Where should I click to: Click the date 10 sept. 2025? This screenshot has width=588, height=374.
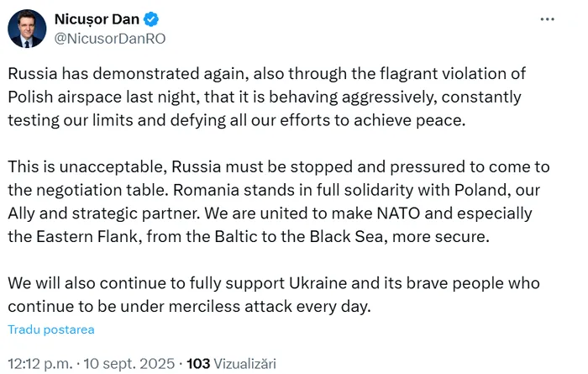point(129,364)
